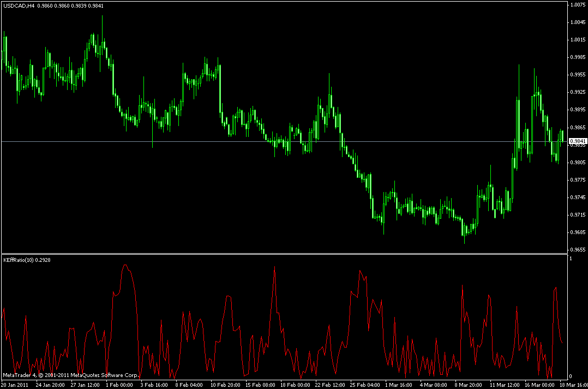Select the 8 Mar 20:00 time label
The height and width of the screenshot is (389, 588).
(469, 385)
